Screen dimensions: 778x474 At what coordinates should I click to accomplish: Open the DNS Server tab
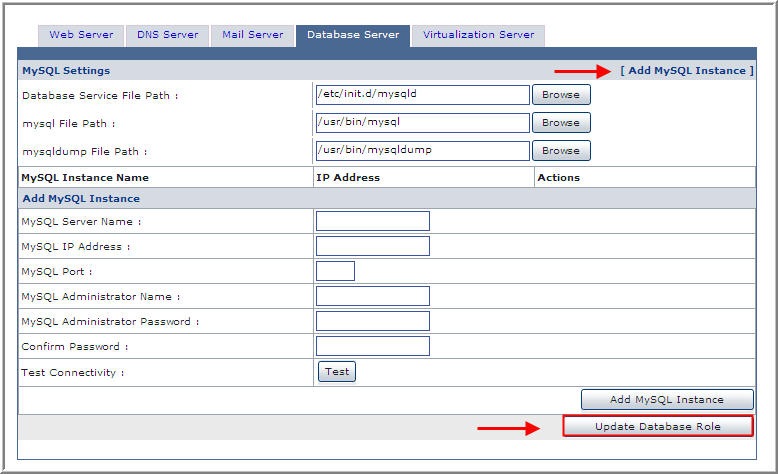point(167,35)
